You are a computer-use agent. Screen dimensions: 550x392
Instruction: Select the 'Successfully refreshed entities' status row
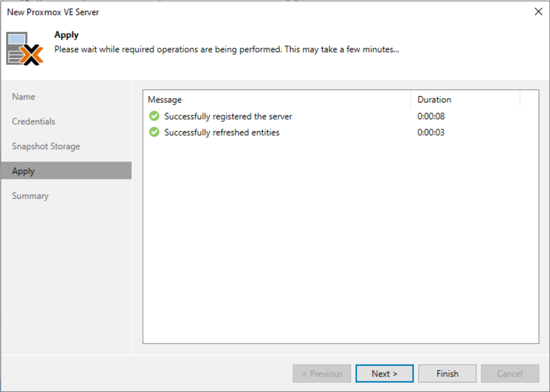click(x=221, y=132)
